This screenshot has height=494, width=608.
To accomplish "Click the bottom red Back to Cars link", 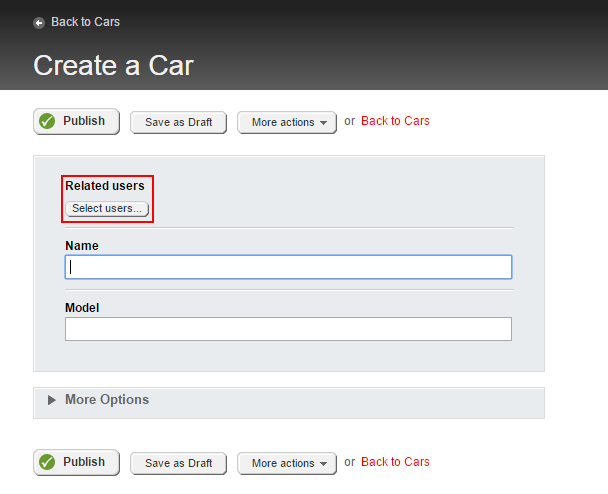I will click(x=395, y=462).
